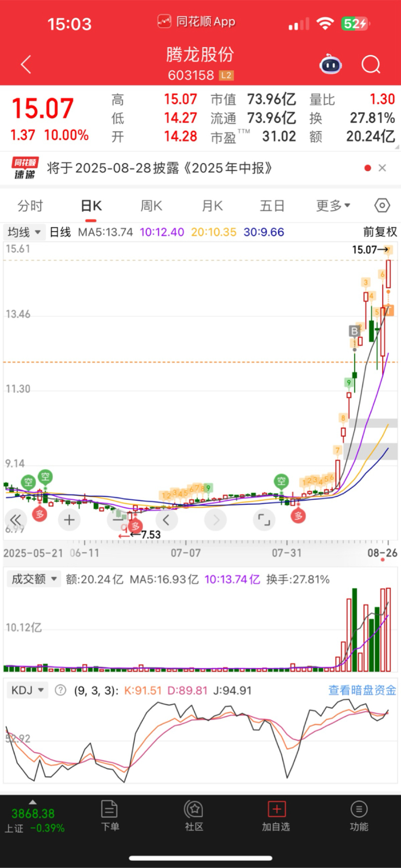The width and height of the screenshot is (401, 868).
Task: Expand chart to fullscreen icon
Action: [x=264, y=519]
